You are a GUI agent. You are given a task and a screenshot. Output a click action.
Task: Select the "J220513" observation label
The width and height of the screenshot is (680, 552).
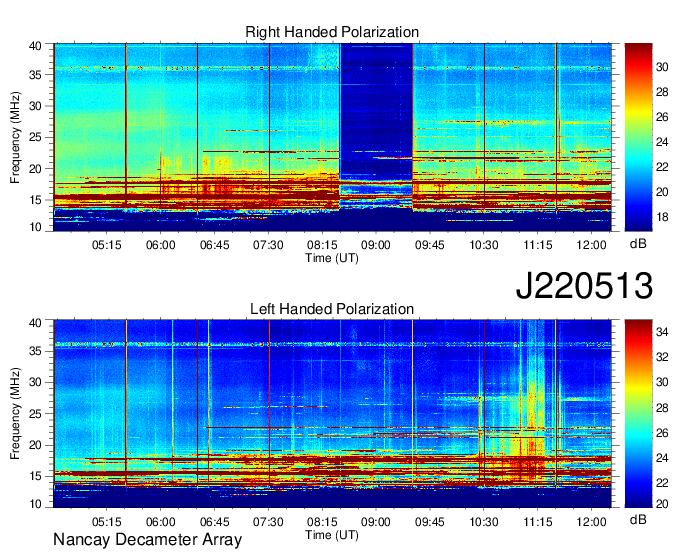coord(584,285)
